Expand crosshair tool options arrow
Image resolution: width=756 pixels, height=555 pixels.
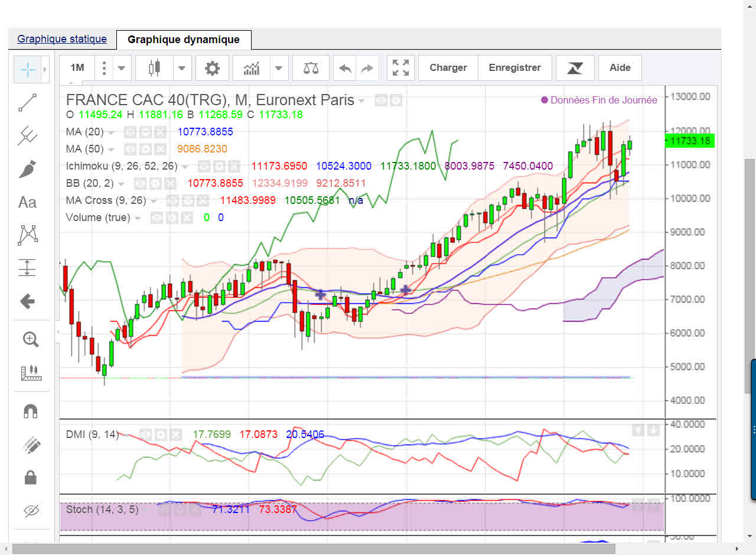tap(45, 70)
